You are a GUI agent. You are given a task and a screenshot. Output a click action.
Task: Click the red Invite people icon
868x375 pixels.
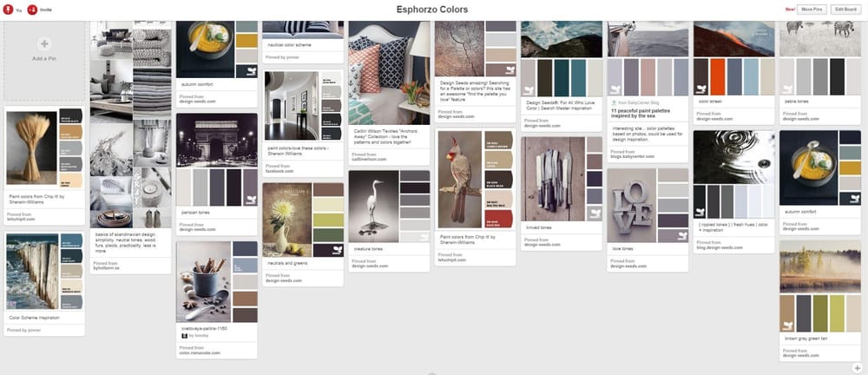point(32,10)
